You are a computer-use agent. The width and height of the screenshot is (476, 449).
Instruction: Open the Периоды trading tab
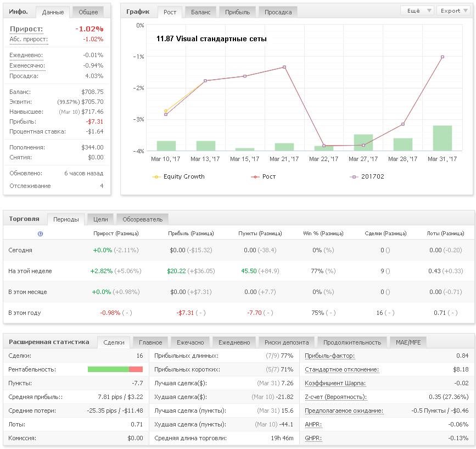(x=66, y=219)
